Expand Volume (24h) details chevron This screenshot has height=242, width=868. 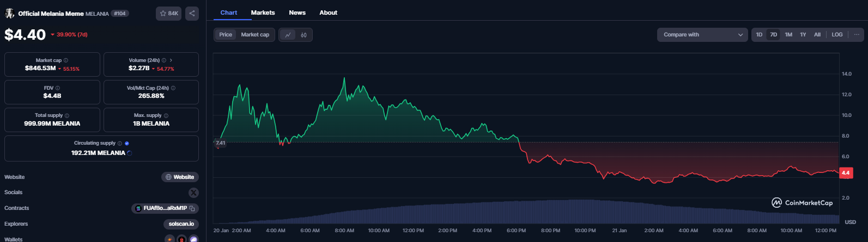(171, 60)
